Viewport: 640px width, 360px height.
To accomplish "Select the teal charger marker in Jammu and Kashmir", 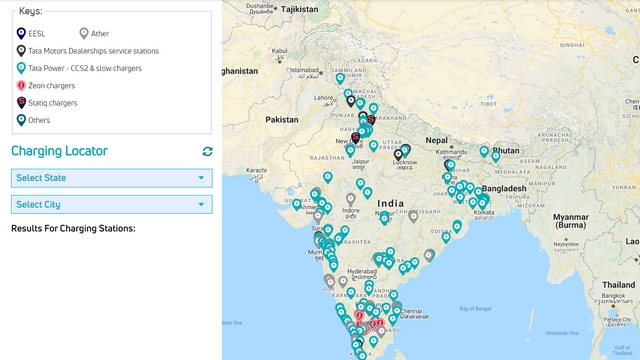I will [340, 78].
